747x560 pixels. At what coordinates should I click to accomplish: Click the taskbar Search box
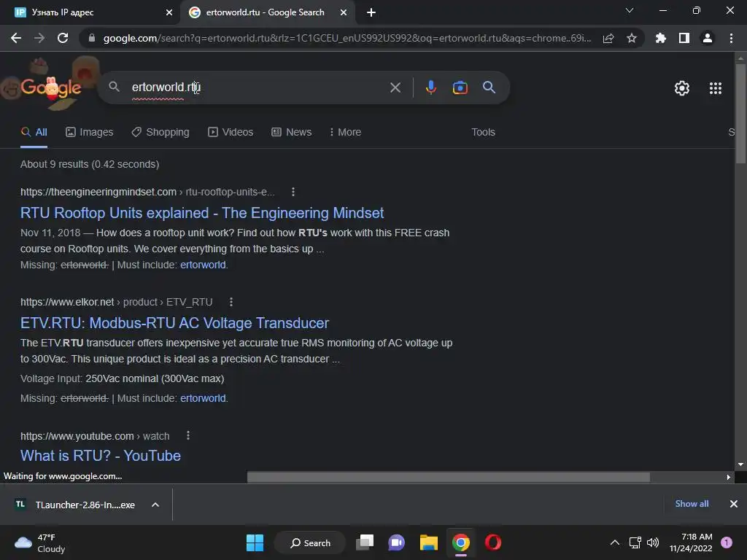tap(310, 542)
